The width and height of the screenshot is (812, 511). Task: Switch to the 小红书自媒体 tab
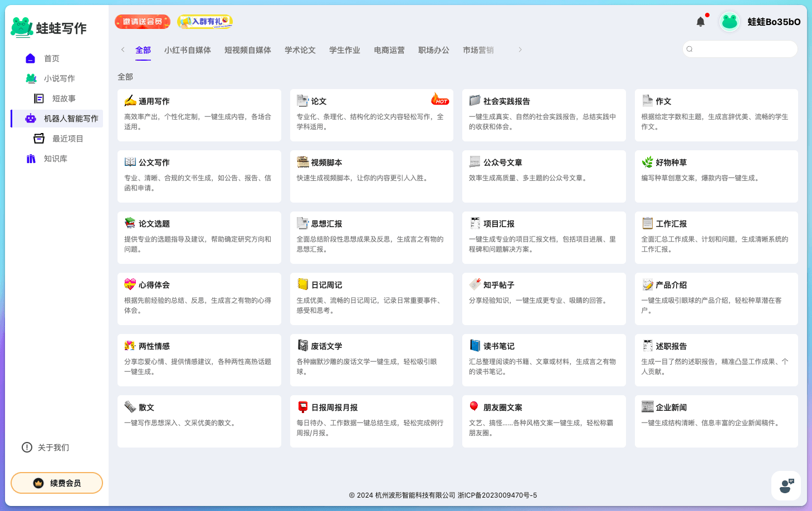(x=188, y=50)
